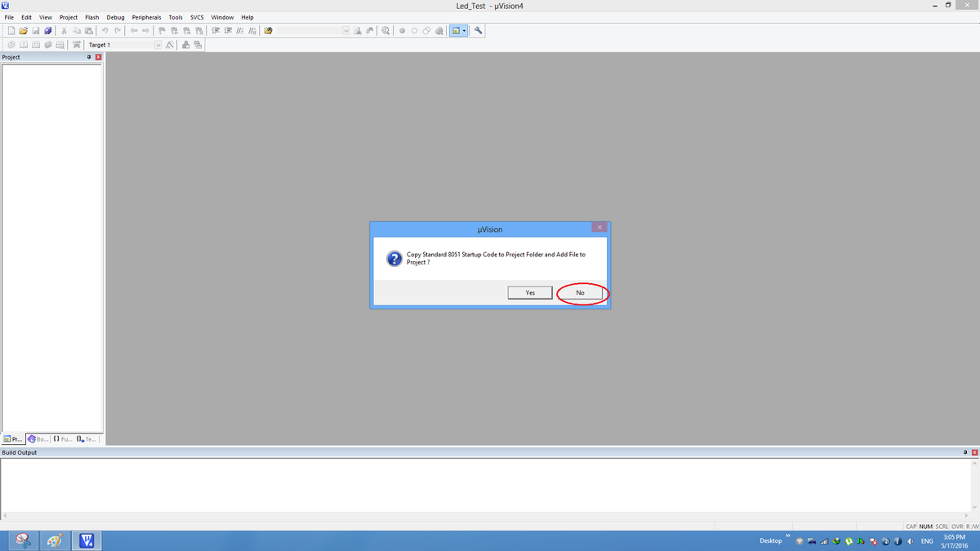This screenshot has width=980, height=551.
Task: Click the Insert/Remove Breakpoint red dot icon
Action: click(x=402, y=31)
